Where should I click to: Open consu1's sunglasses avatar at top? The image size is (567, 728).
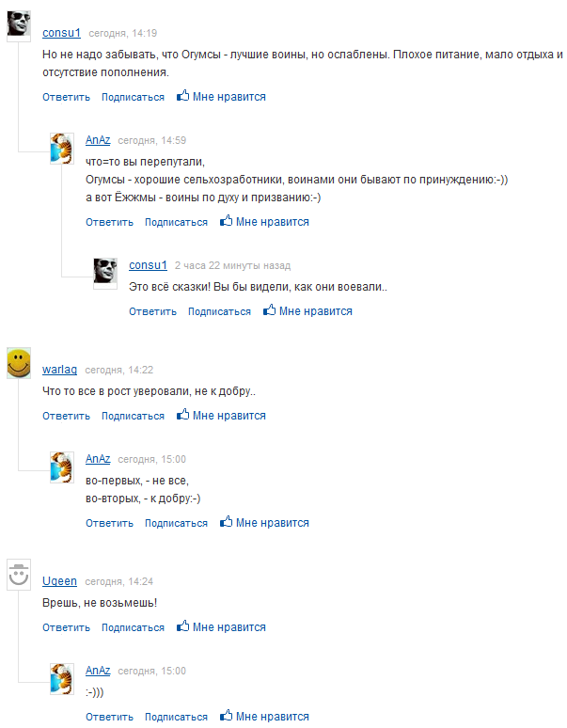[x=19, y=26]
